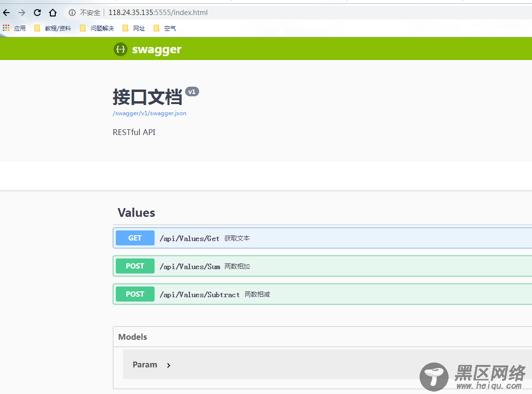Open the browser home page icon

pos(53,13)
